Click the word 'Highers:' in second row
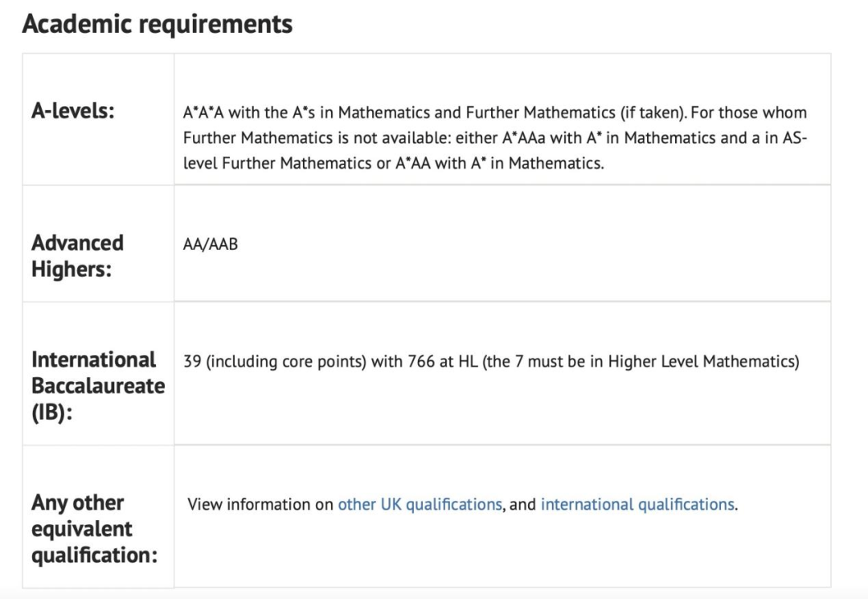 point(72,269)
